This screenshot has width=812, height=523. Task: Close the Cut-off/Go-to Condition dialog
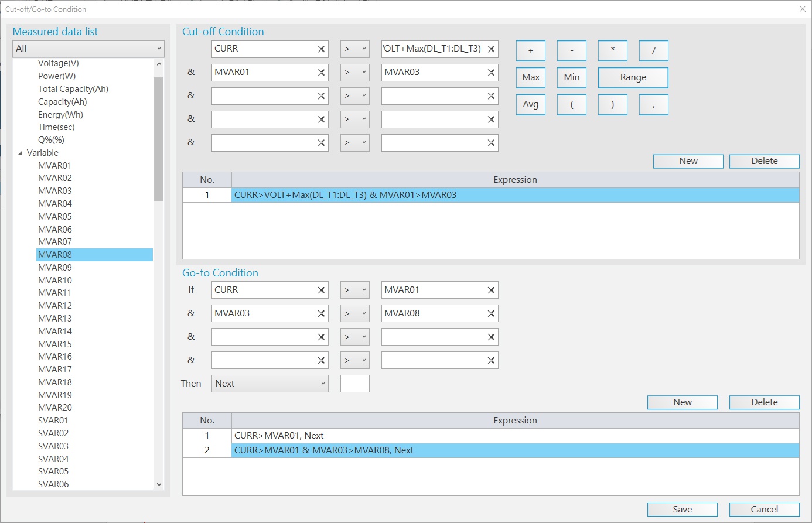[x=802, y=9]
